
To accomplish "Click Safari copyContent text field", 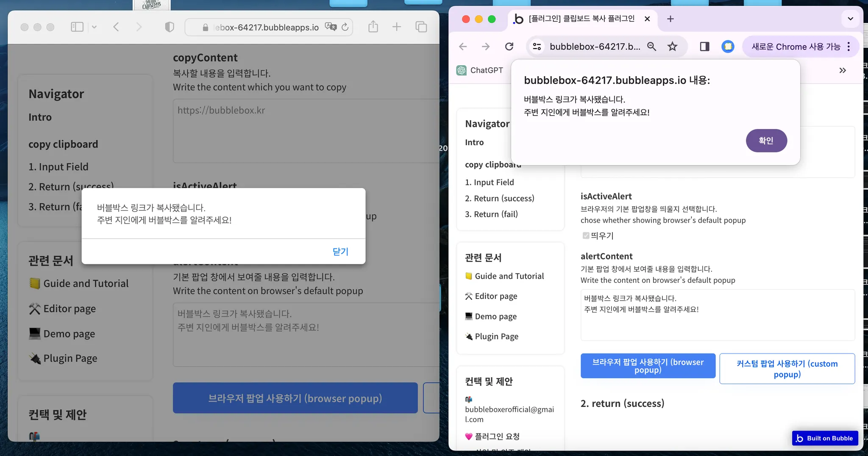I will 306,131.
